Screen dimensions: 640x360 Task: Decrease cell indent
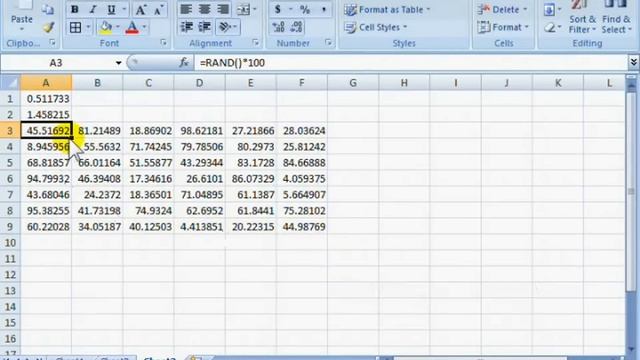click(187, 27)
